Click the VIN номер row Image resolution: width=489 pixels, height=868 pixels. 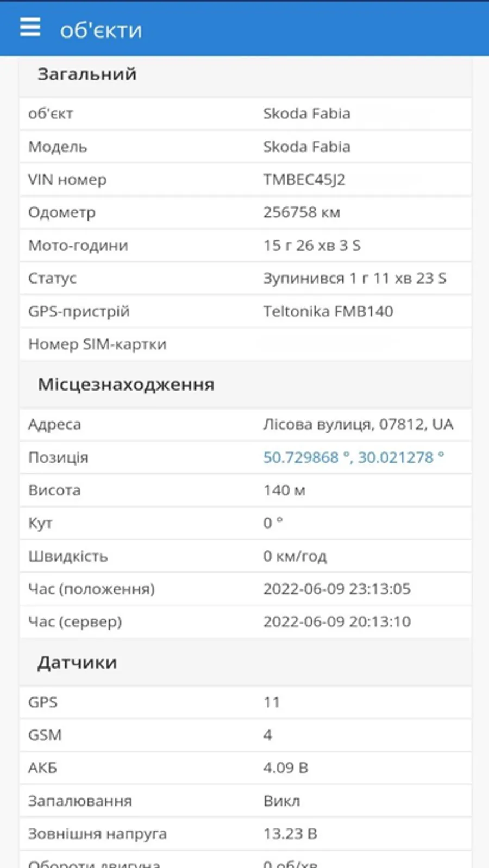(244, 180)
